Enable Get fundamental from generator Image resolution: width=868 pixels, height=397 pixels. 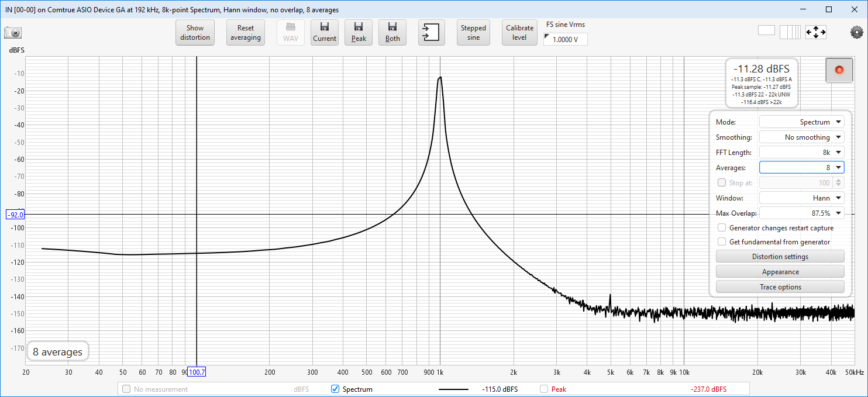click(722, 242)
